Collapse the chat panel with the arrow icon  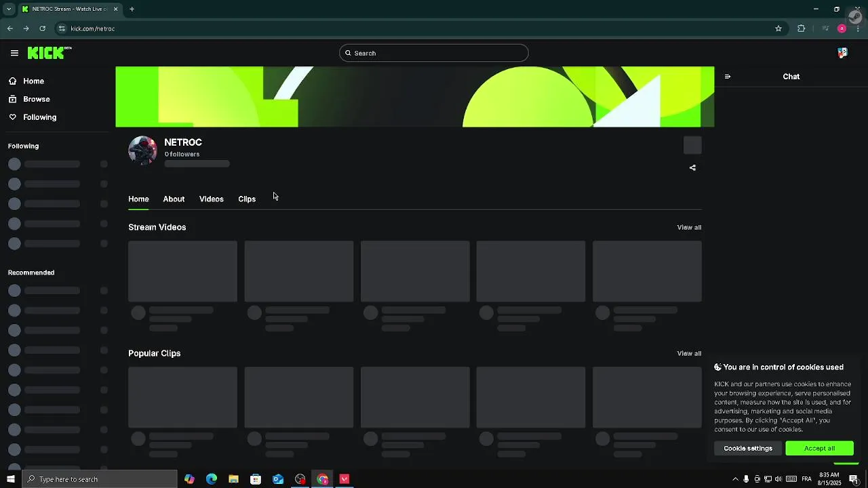(x=728, y=77)
